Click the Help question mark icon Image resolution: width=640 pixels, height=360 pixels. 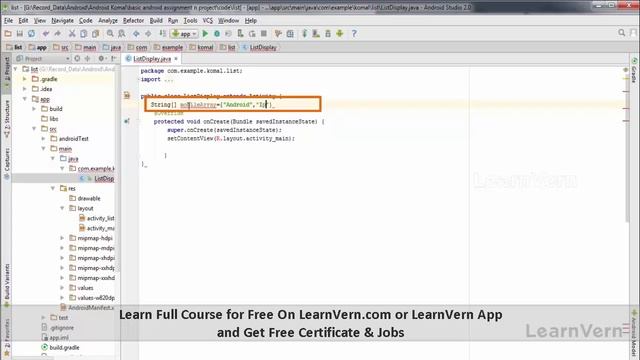click(354, 34)
